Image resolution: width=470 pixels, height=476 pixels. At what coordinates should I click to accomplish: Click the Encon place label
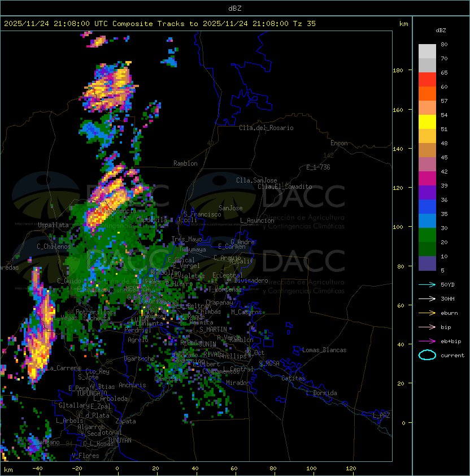[x=339, y=143]
